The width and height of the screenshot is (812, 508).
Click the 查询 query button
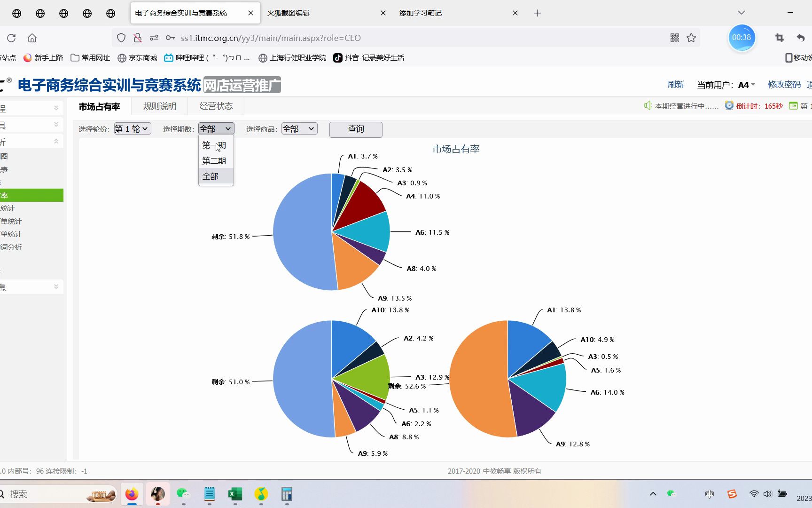356,129
